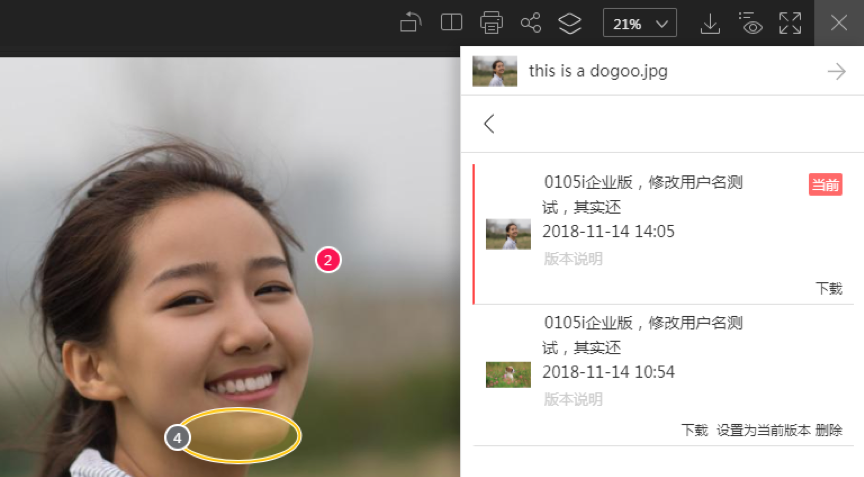The width and height of the screenshot is (864, 477).
Task: Toggle split compare view icon
Action: click(x=451, y=23)
